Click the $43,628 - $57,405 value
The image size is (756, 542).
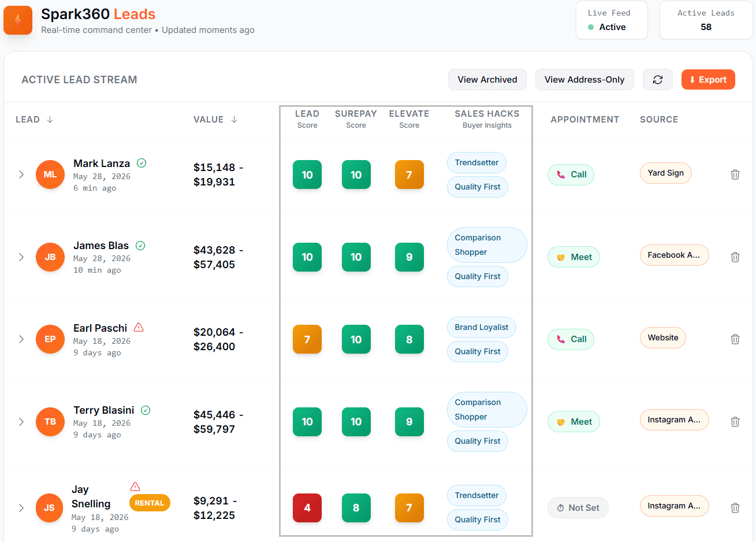tap(218, 257)
